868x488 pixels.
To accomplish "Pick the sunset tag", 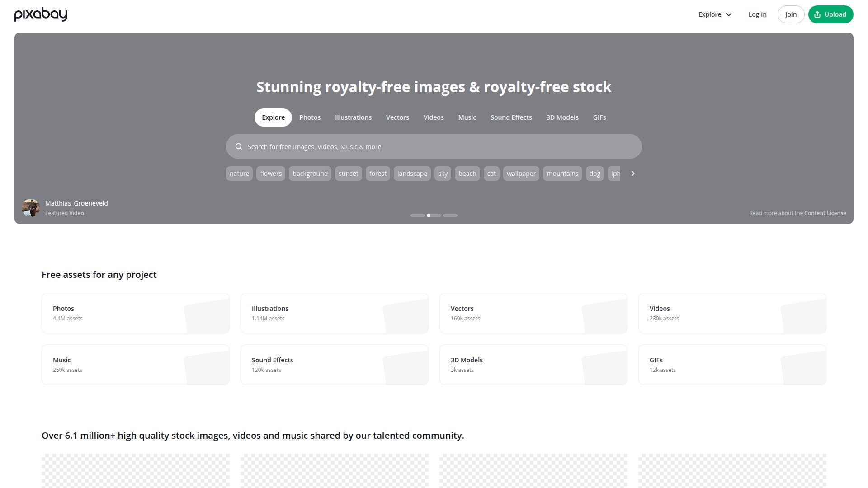I will point(348,174).
